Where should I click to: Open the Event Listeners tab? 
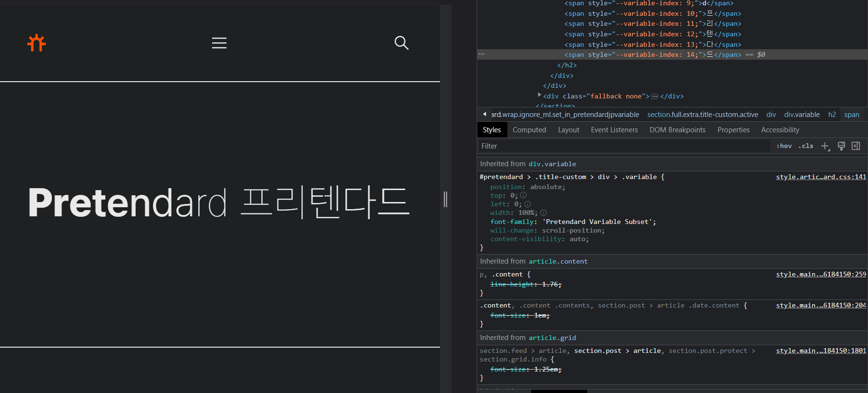614,130
